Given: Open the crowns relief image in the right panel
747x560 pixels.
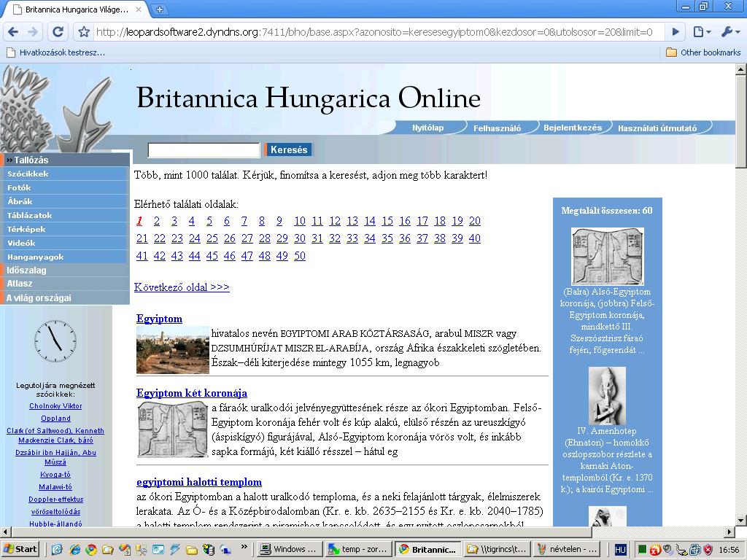Looking at the screenshot, I should 608,256.
